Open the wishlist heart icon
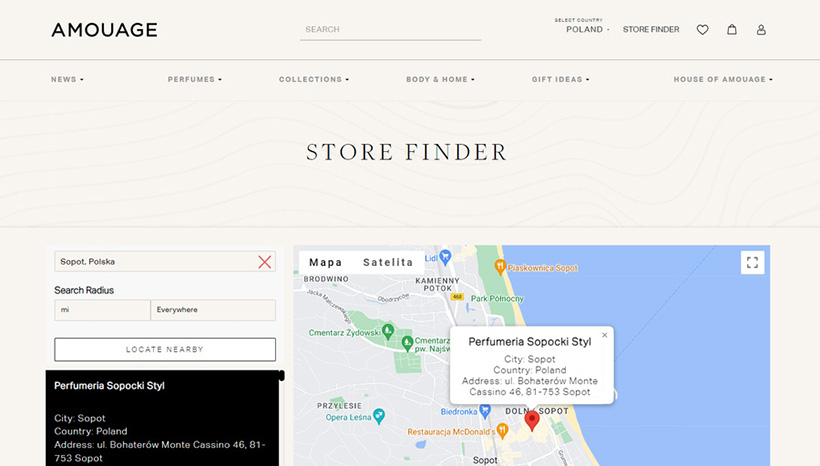Screen dimensions: 820x466 tap(702, 30)
